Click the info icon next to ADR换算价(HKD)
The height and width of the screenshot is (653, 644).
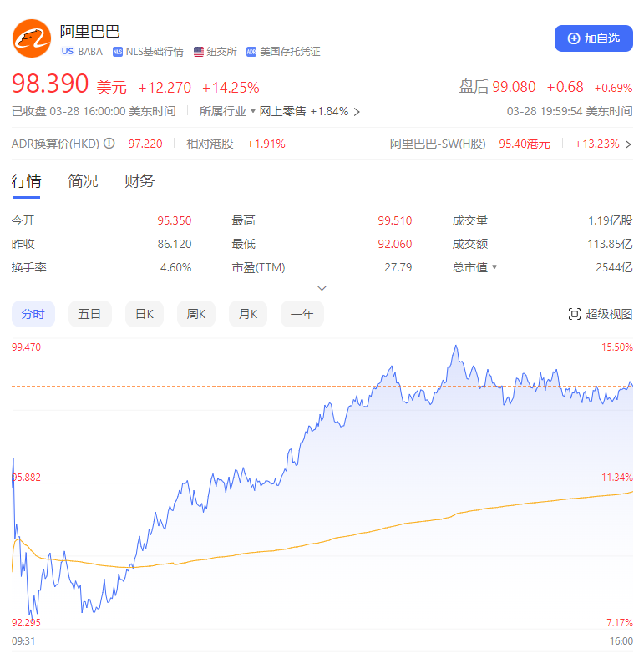109,144
